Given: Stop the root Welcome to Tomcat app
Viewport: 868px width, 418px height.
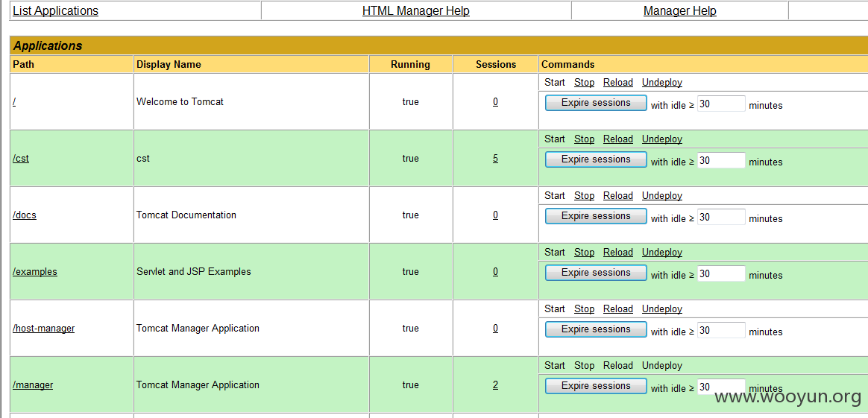Looking at the screenshot, I should (584, 83).
